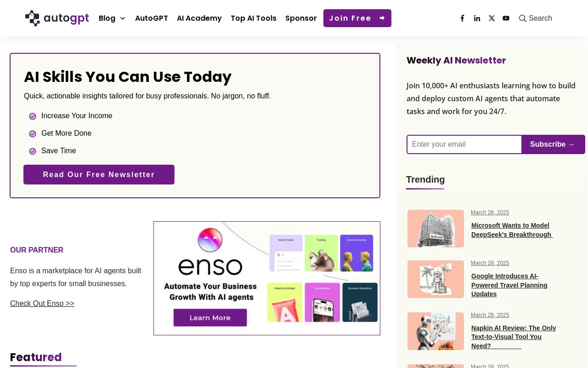The width and height of the screenshot is (588, 368).
Task: Follow the Check Out Enso link
Action: point(42,304)
